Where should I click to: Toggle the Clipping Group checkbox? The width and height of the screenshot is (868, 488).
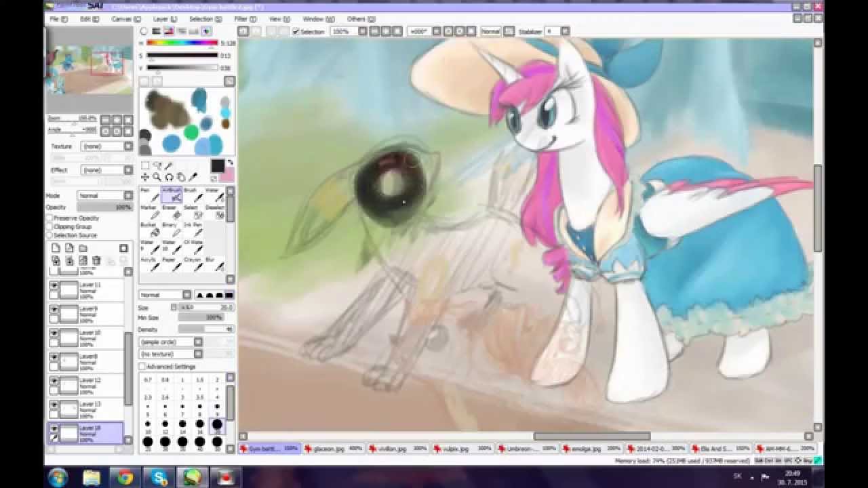(50, 227)
